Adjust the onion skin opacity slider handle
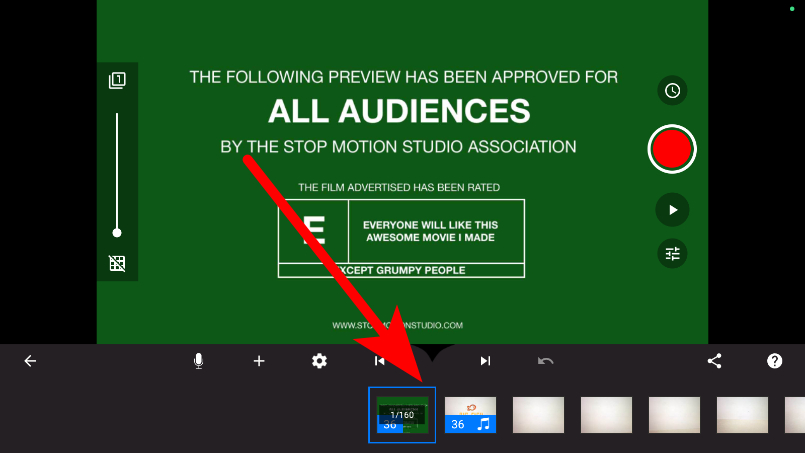Viewport: 805px width, 453px height. pos(117,233)
